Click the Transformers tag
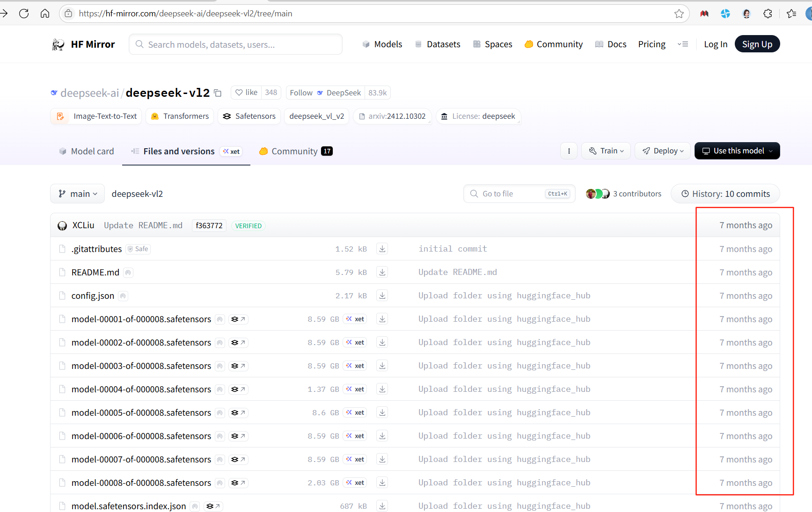The height and width of the screenshot is (512, 812). 180,116
